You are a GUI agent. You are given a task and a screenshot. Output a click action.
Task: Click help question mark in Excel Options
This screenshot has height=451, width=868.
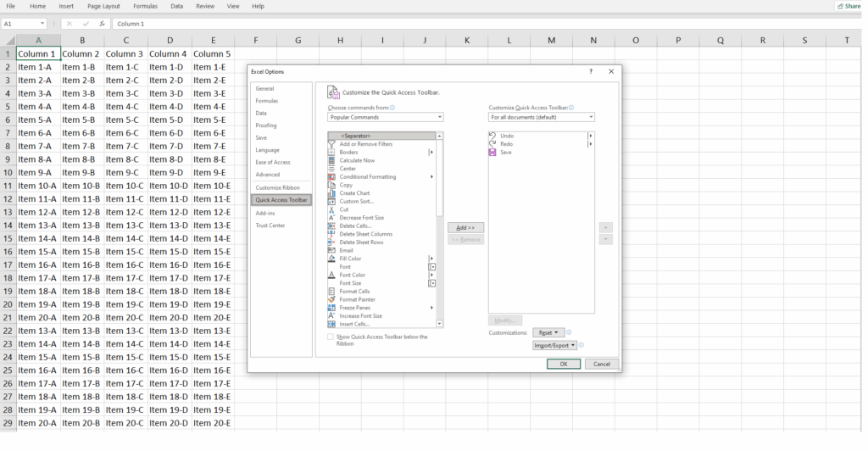pyautogui.click(x=591, y=71)
